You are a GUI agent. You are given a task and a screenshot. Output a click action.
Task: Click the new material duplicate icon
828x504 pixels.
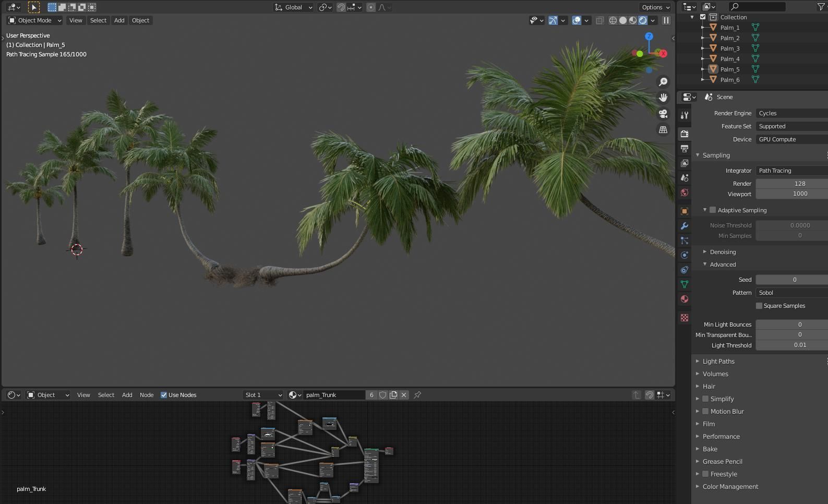pyautogui.click(x=393, y=395)
